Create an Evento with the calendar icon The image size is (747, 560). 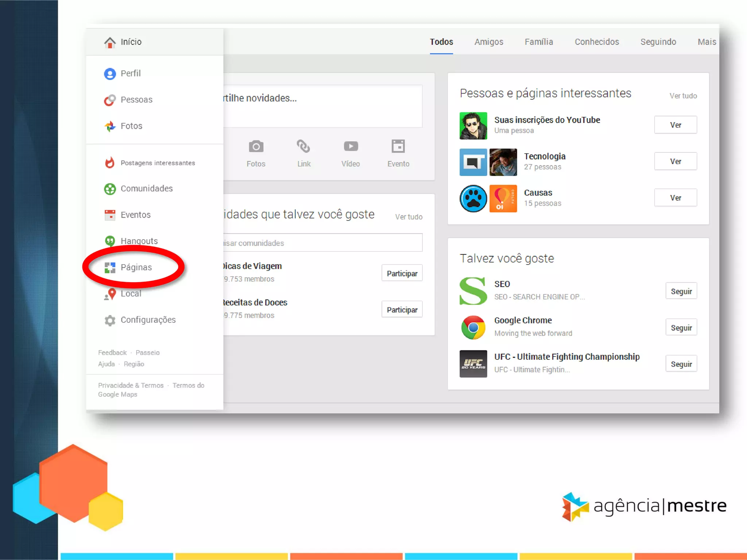pos(398,147)
